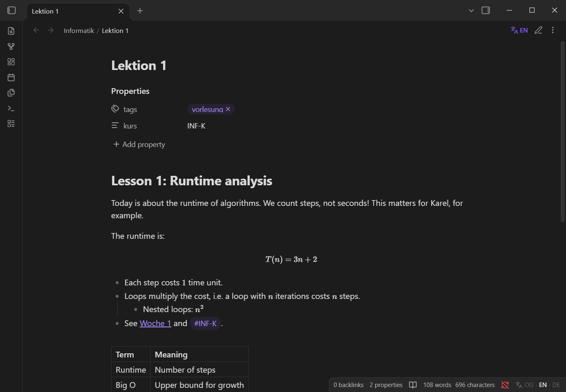Click the red sync status icon

[x=505, y=385]
